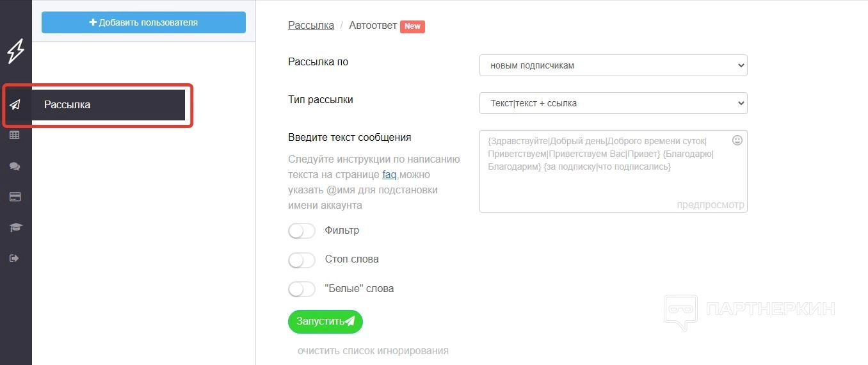Open emoji picker in message field
Screen dimensions: 868x365
tap(737, 140)
